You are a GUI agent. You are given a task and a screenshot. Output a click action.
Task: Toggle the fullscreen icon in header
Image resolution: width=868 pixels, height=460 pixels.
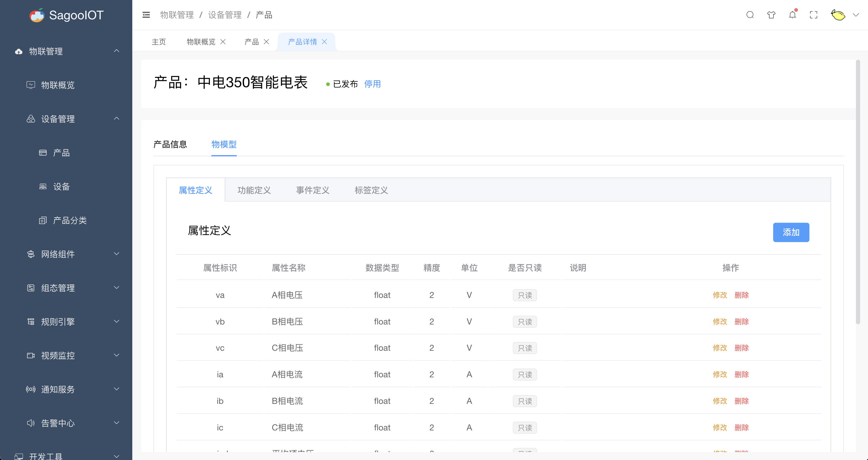813,15
